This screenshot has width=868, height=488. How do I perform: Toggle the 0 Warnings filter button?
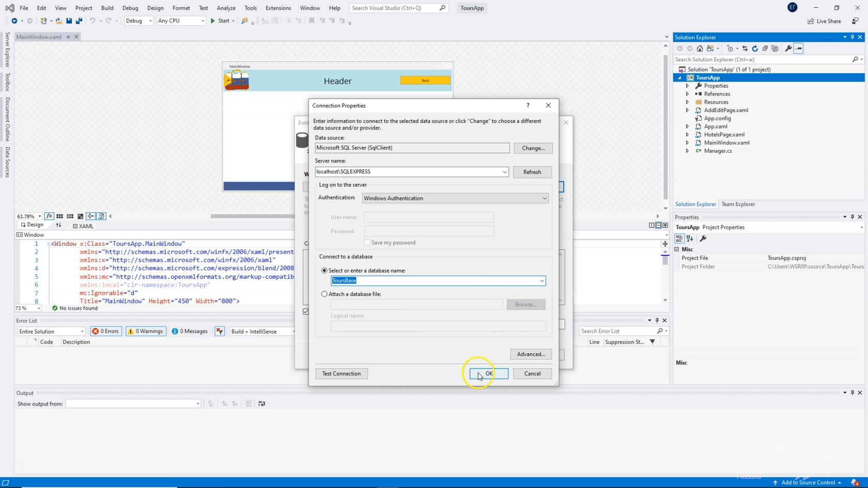(146, 332)
